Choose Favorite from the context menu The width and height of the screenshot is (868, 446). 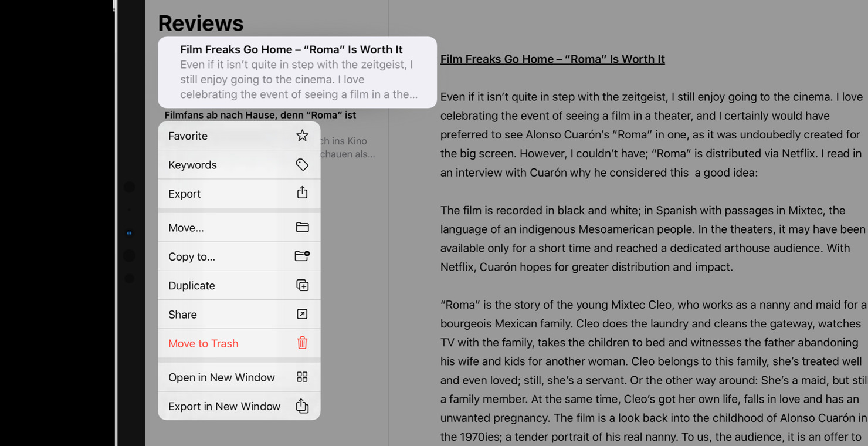(239, 136)
